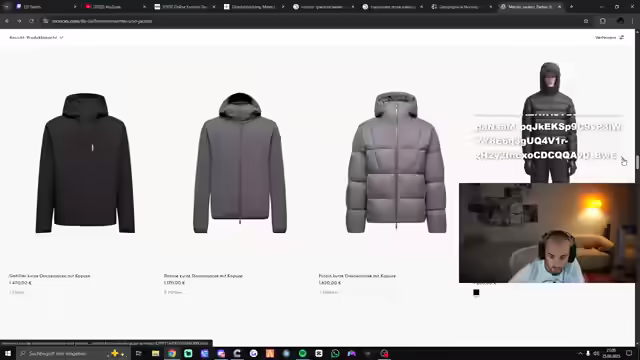640x360 pixels.
Task: Open the browser profile avatar icon
Action: click(x=620, y=21)
